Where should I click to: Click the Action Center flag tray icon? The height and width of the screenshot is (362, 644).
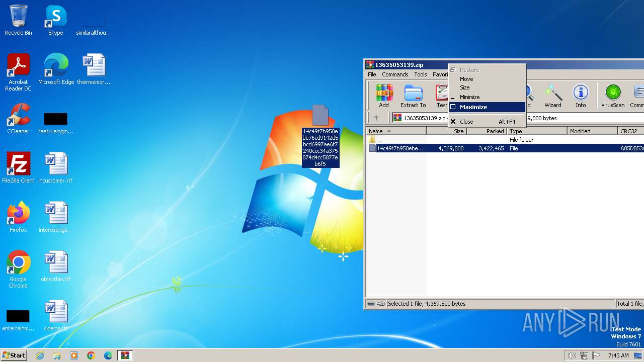pyautogui.click(x=596, y=355)
